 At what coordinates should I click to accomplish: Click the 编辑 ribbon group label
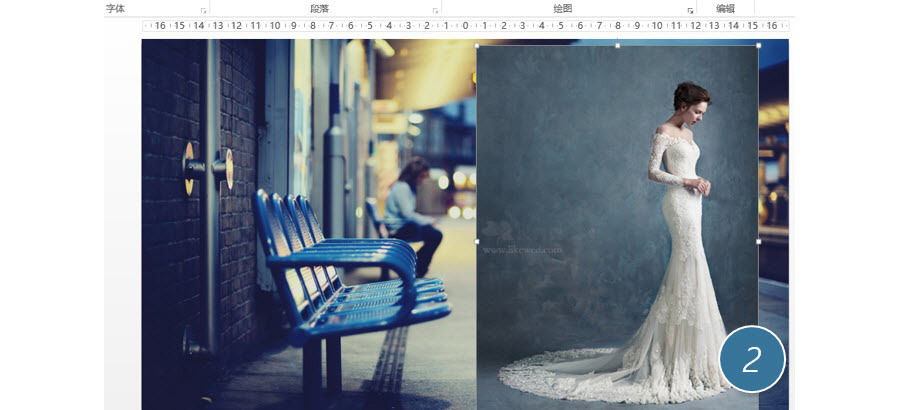tap(725, 8)
